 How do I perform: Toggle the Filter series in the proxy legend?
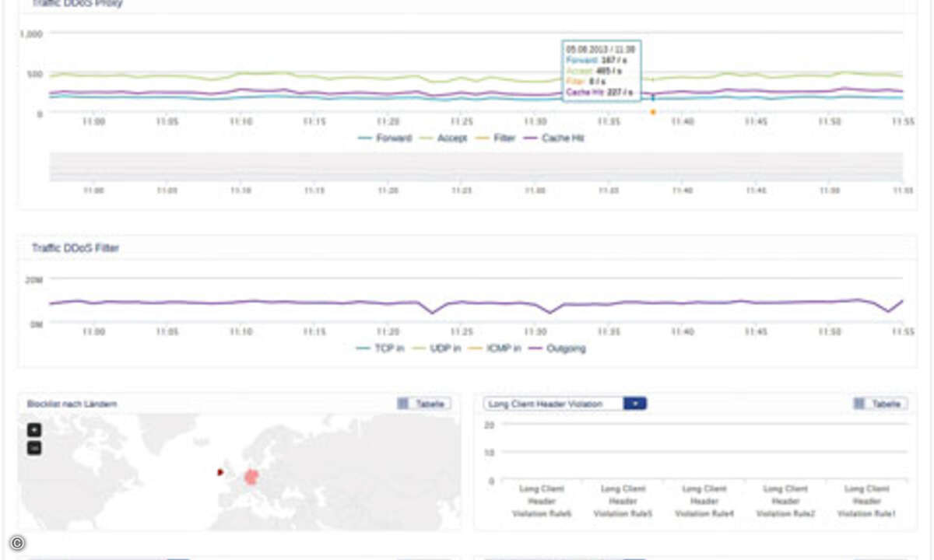coord(494,138)
